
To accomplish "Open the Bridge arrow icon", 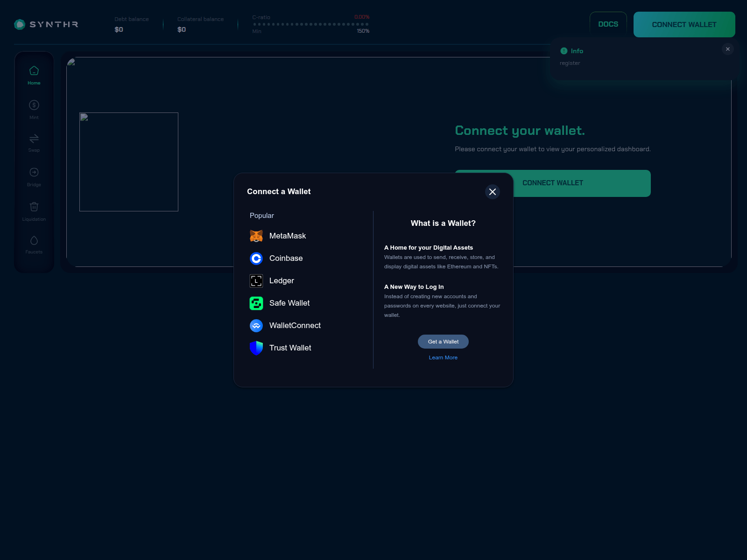I will (x=34, y=172).
